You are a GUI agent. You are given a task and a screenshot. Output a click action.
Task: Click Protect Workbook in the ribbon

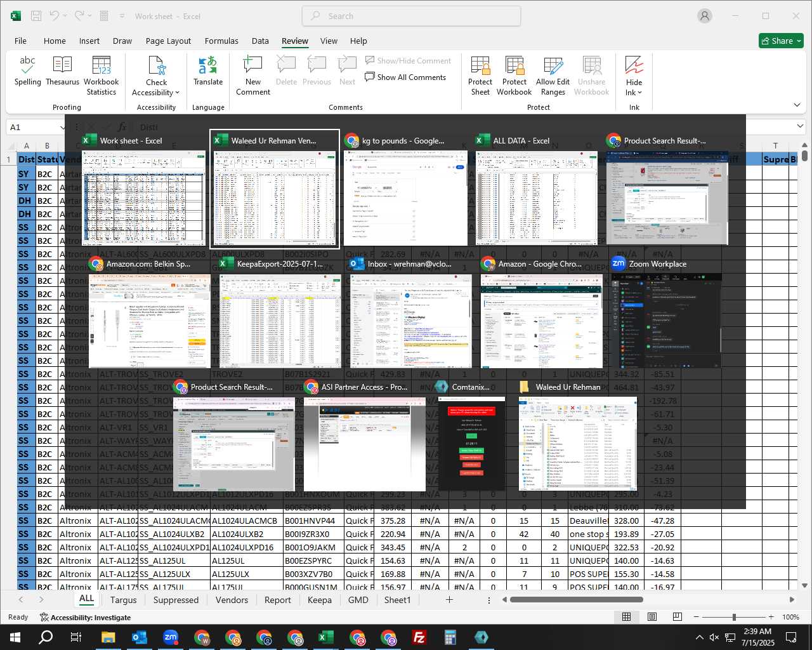(514, 76)
